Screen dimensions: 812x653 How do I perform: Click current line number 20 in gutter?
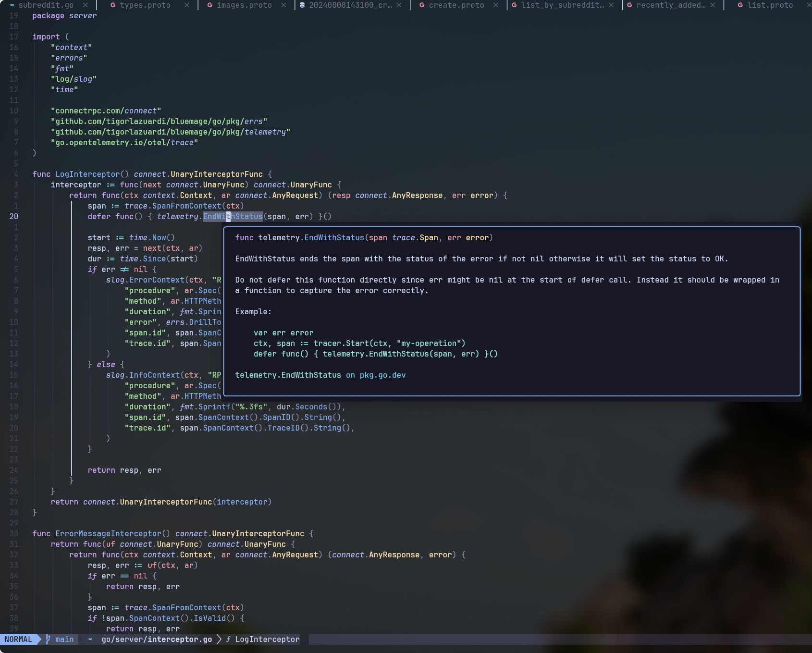click(14, 216)
